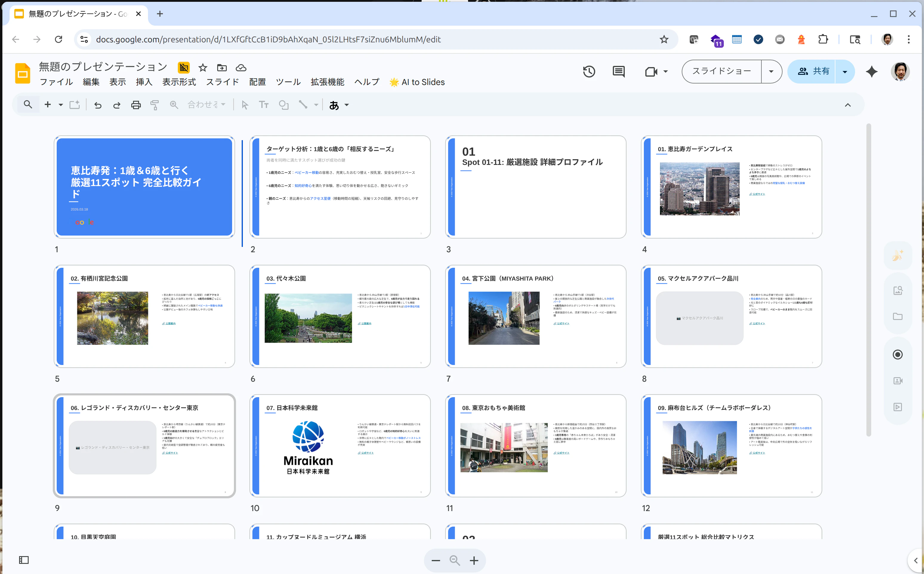Expand the new slide layout dropdown
Image resolution: width=924 pixels, height=574 pixels.
point(61,105)
